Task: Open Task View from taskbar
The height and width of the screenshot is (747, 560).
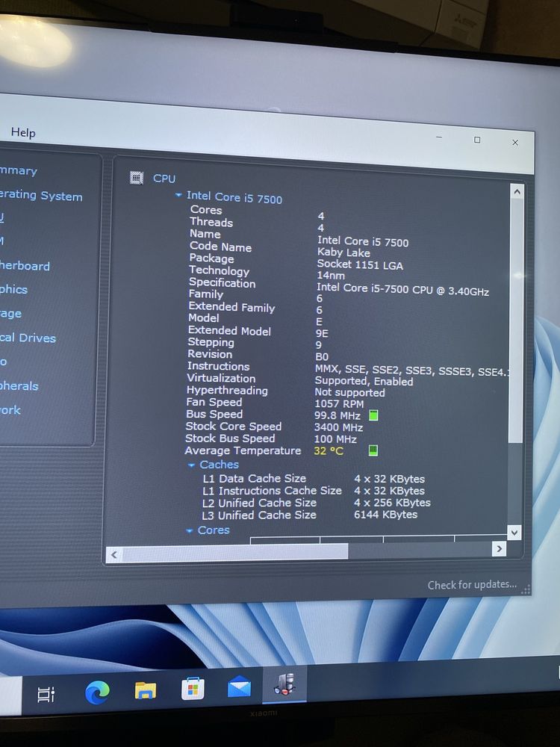Action: tap(46, 695)
